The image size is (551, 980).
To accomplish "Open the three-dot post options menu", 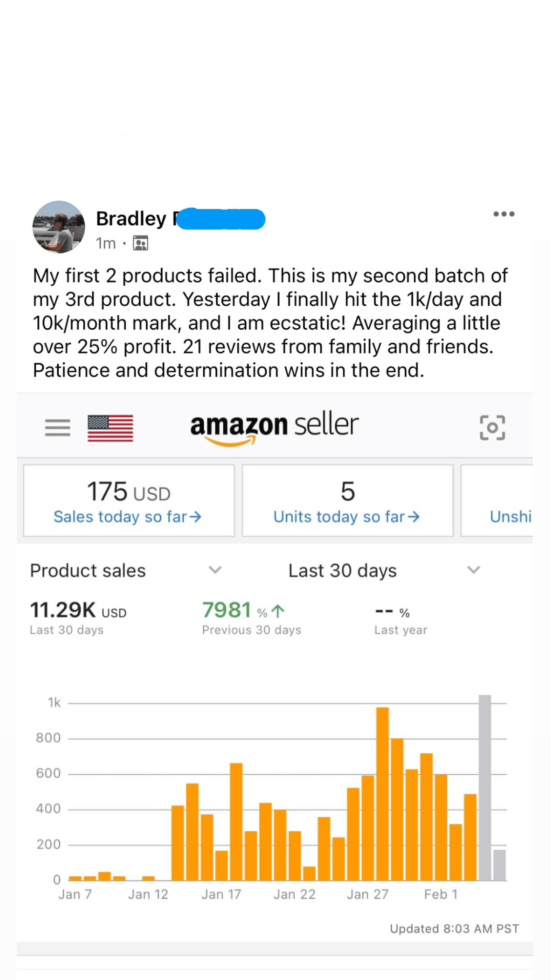I will 504,214.
